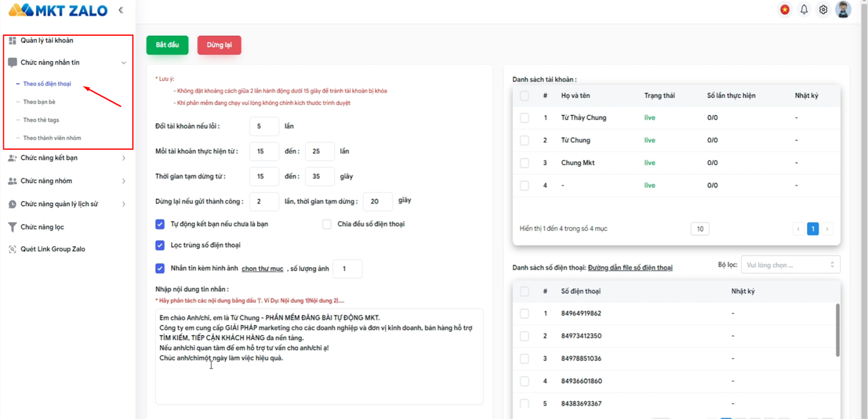
Task: Check the Từ Thầy Chung account row
Action: click(524, 118)
